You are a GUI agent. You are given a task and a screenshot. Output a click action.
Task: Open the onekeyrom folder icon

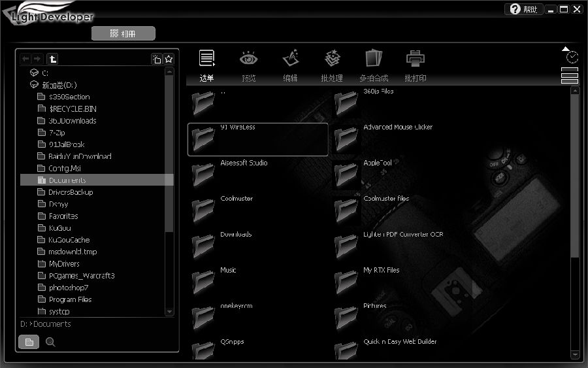pos(203,318)
